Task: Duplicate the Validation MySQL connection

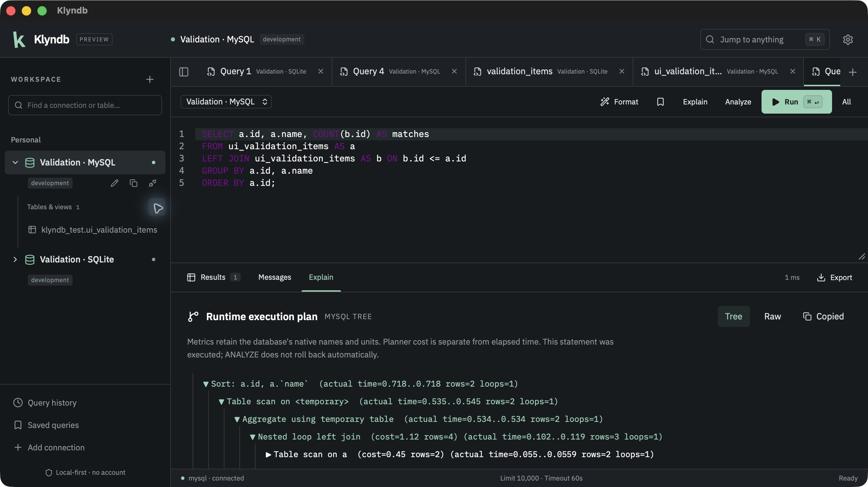Action: tap(134, 183)
